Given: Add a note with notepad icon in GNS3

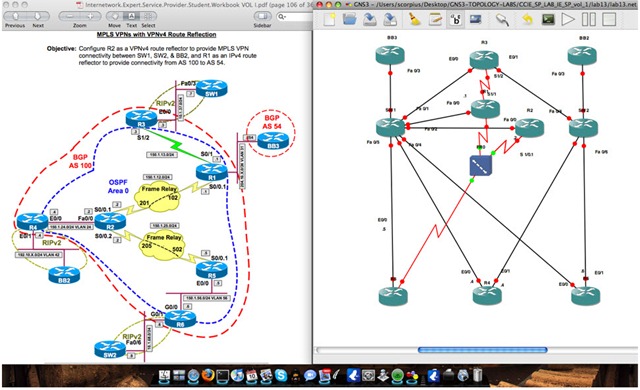Looking at the screenshot, I should coord(435,19).
